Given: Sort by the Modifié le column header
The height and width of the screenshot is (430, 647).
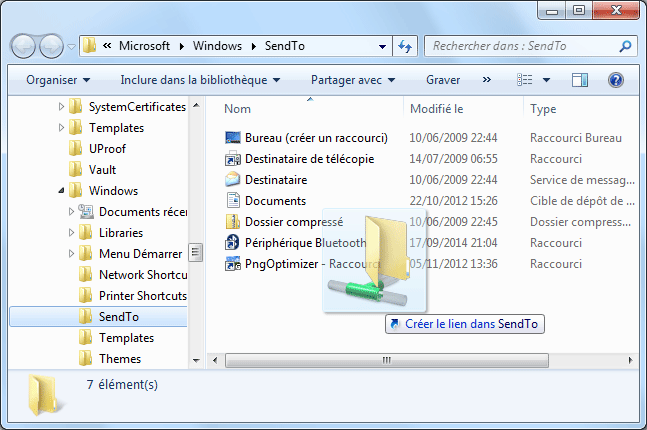Looking at the screenshot, I should [x=437, y=109].
